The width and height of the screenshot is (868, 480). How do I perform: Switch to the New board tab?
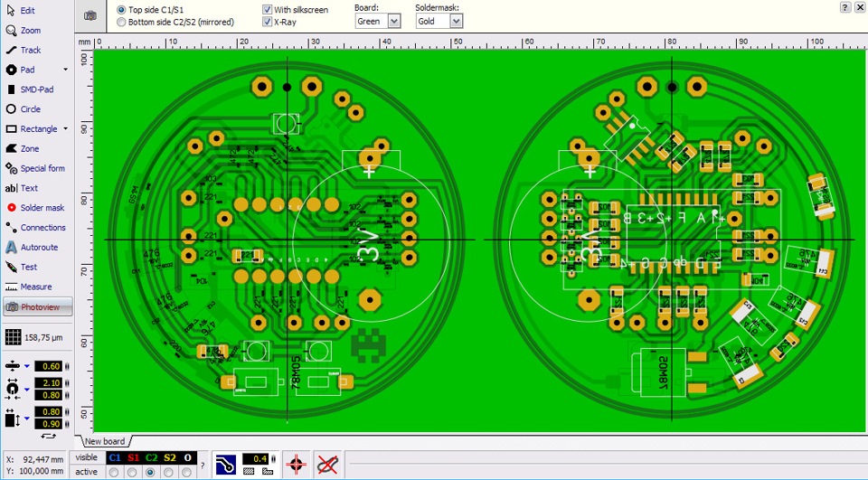coord(105,441)
